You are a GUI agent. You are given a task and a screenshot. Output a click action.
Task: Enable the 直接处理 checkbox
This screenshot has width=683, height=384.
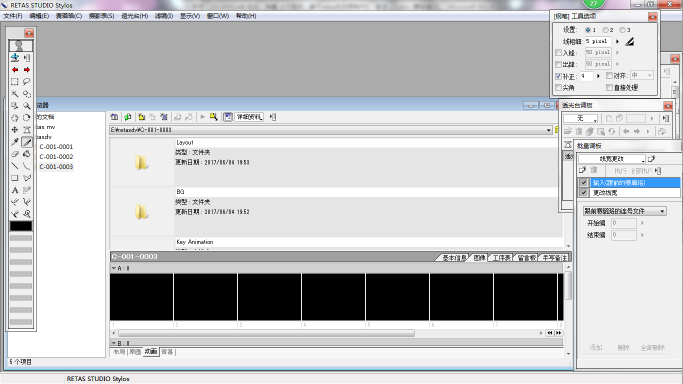pyautogui.click(x=609, y=88)
